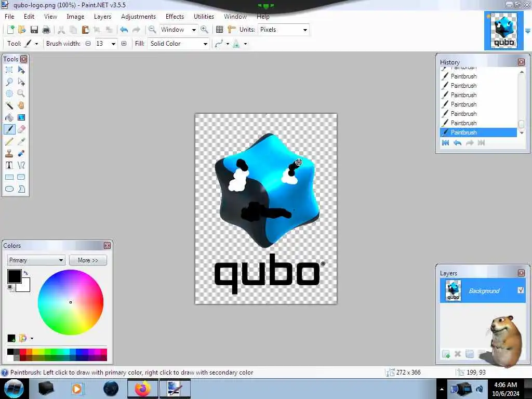Expand the image list arrow beside thumbnail
The height and width of the screenshot is (399, 532).
(x=528, y=31)
